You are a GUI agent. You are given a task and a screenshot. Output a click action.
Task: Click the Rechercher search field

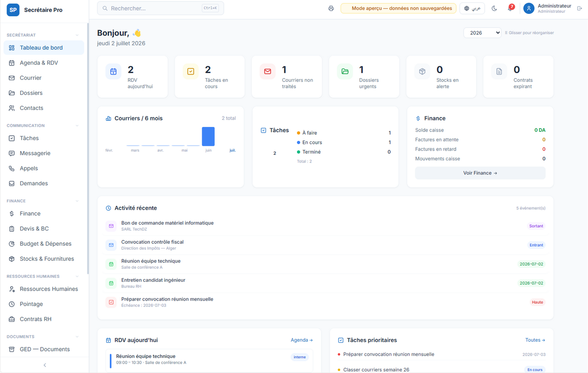point(160,8)
